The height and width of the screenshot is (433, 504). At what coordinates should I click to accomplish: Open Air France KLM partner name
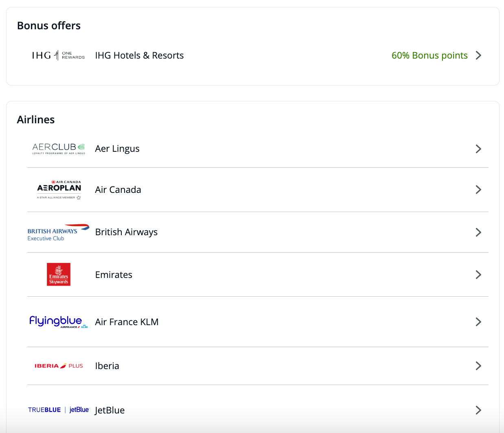(127, 322)
